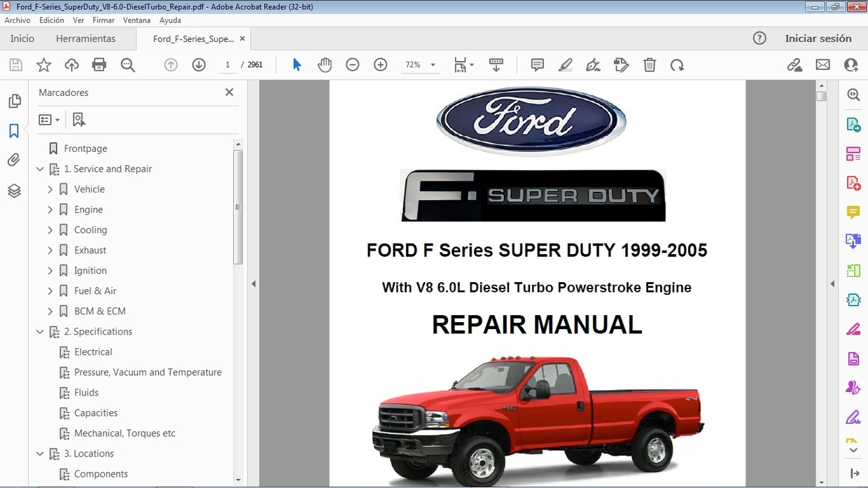Switch to the Herramientas tab
This screenshot has height=488, width=868.
(86, 39)
